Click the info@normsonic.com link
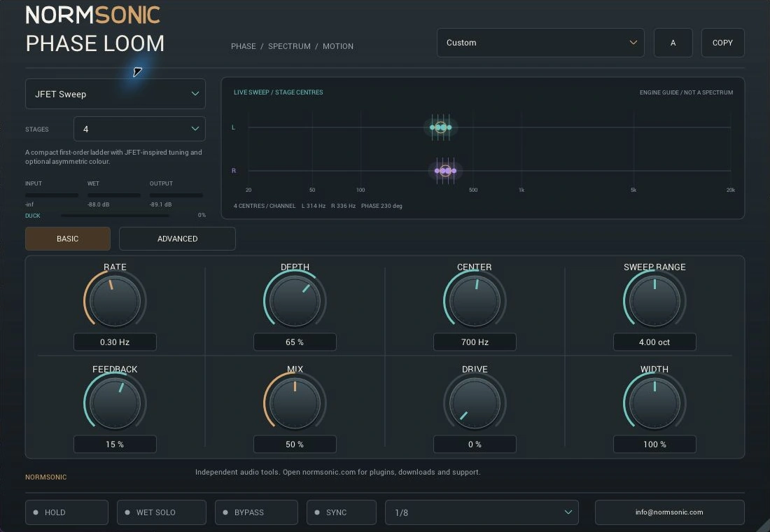The width and height of the screenshot is (770, 532). click(669, 512)
